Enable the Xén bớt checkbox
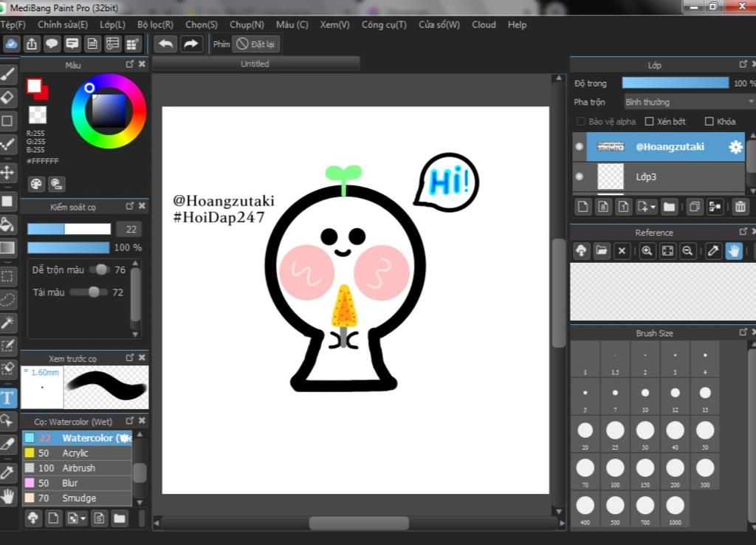756x545 pixels. pyautogui.click(x=650, y=121)
